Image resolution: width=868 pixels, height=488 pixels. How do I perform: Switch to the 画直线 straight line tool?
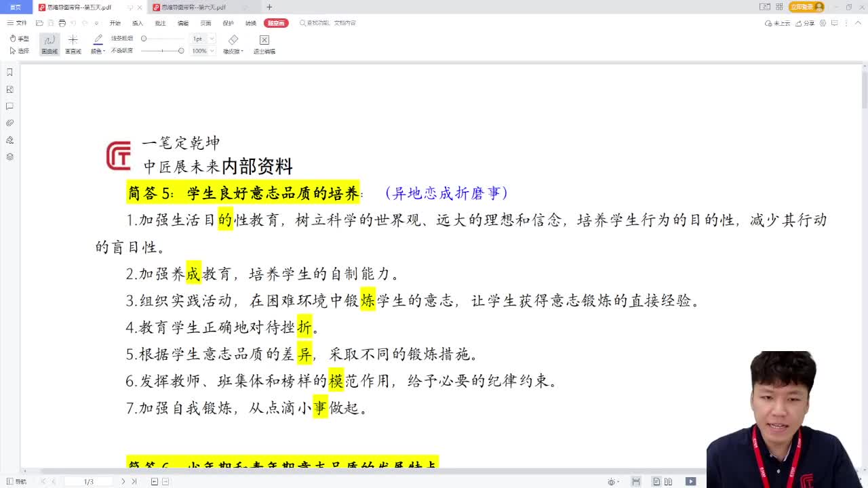pyautogui.click(x=73, y=44)
